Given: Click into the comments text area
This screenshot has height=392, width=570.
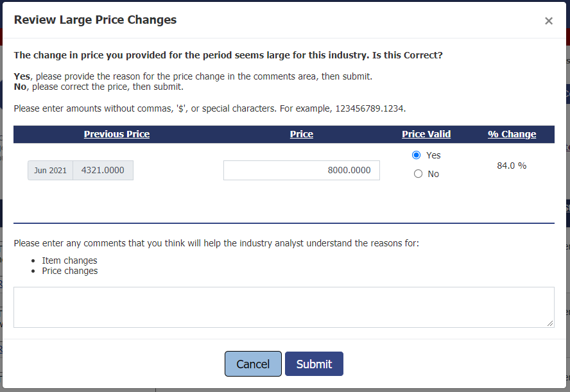Looking at the screenshot, I should point(284,307).
